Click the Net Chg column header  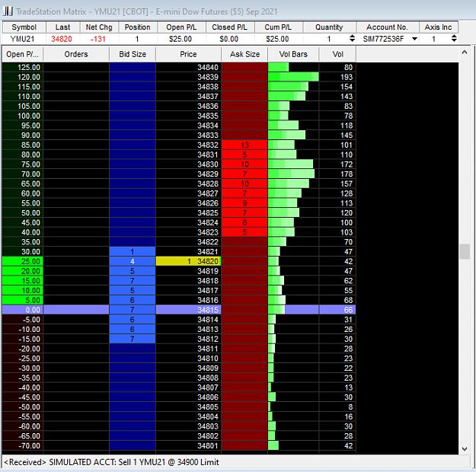[x=99, y=27]
